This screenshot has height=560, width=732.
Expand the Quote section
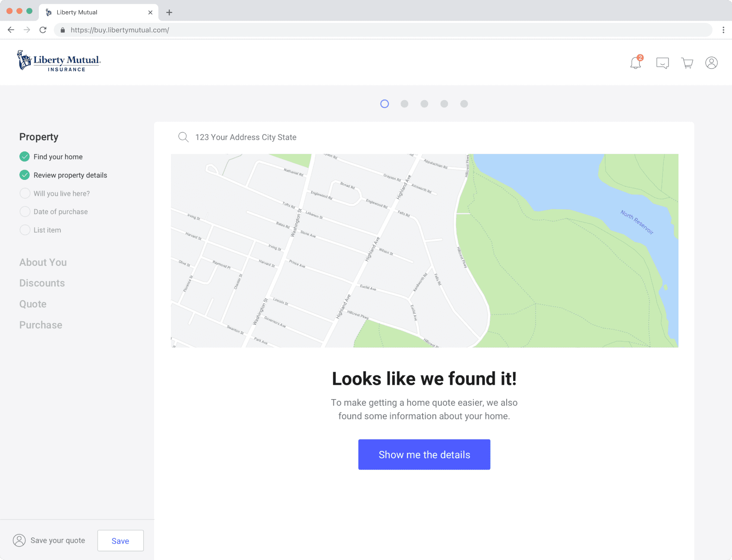(x=33, y=304)
